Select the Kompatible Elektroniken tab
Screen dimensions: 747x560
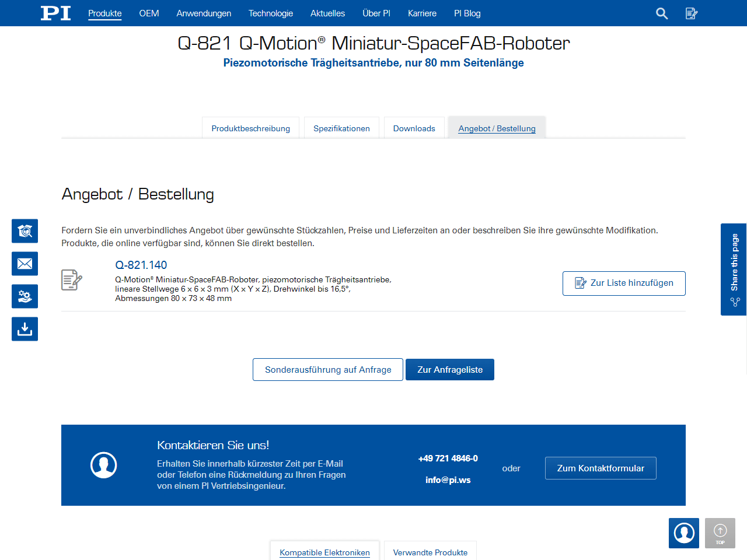click(x=324, y=552)
